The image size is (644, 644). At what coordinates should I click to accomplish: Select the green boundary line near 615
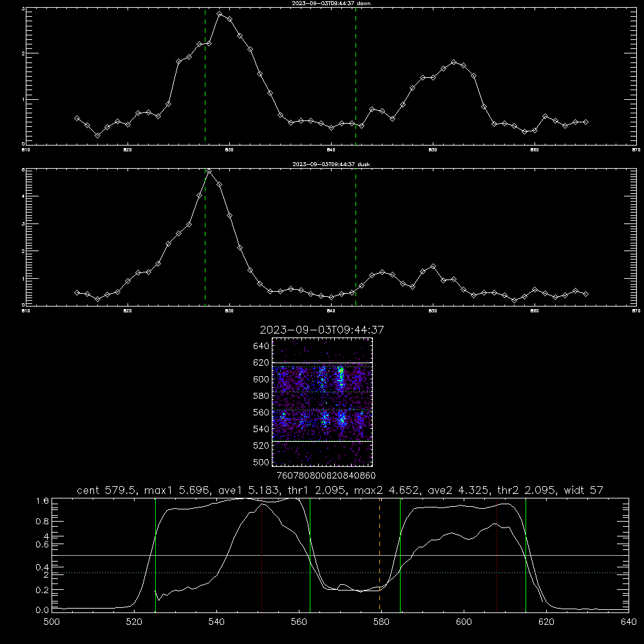tap(526, 554)
